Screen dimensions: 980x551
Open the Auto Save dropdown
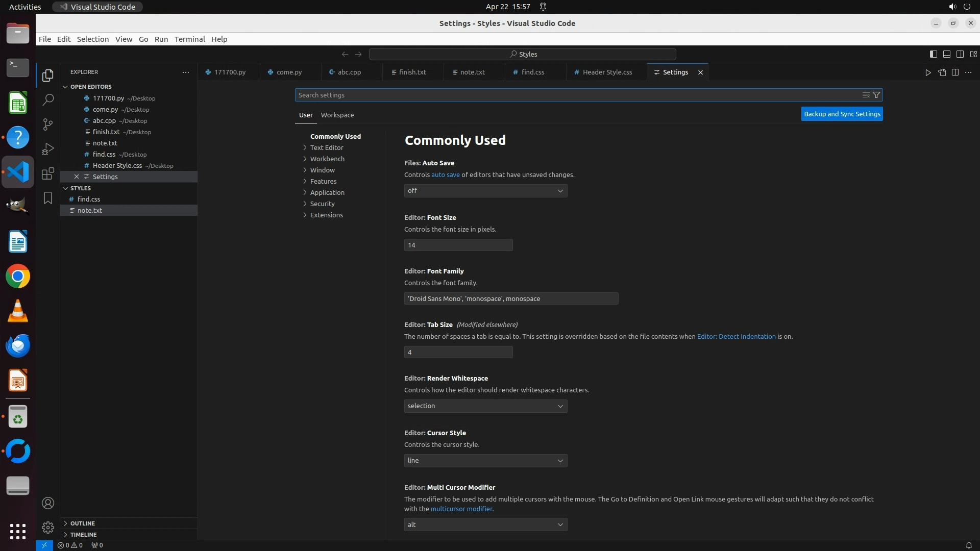pos(485,191)
